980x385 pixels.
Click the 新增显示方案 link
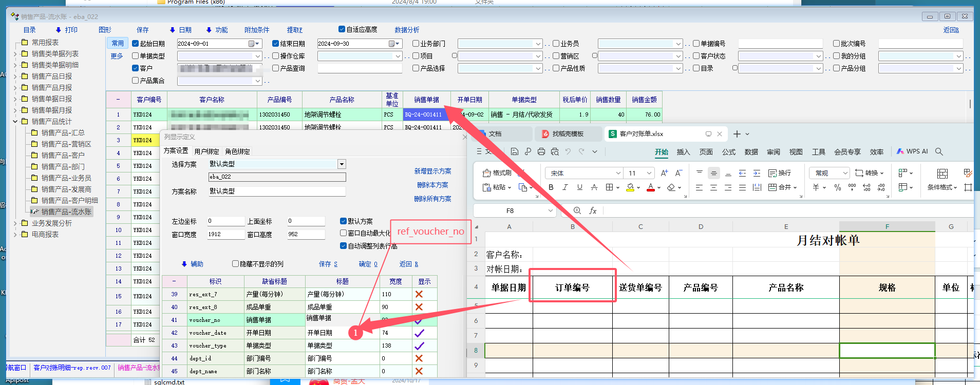click(432, 171)
